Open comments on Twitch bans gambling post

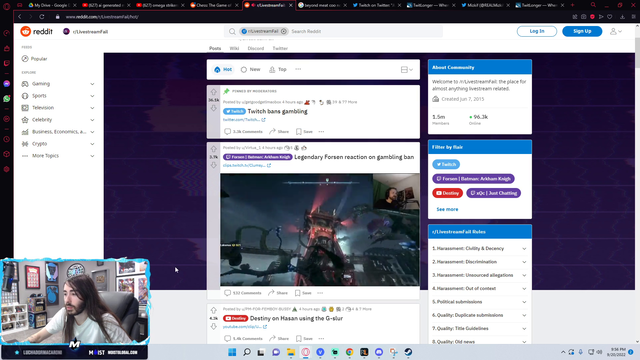tap(243, 131)
